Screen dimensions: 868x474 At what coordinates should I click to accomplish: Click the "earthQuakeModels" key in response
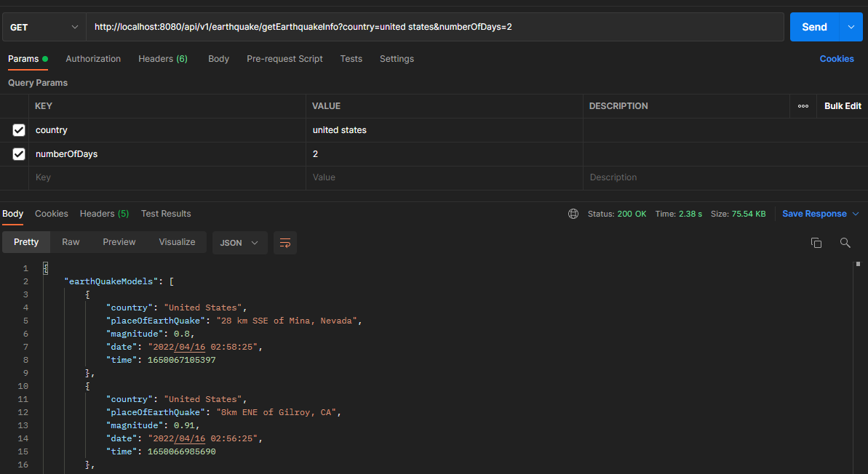click(111, 281)
